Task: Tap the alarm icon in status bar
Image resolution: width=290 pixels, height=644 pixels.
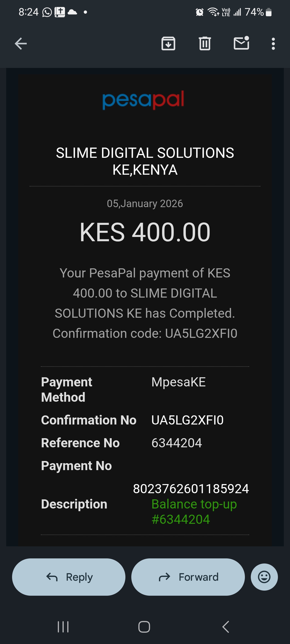Action: pos(200,12)
